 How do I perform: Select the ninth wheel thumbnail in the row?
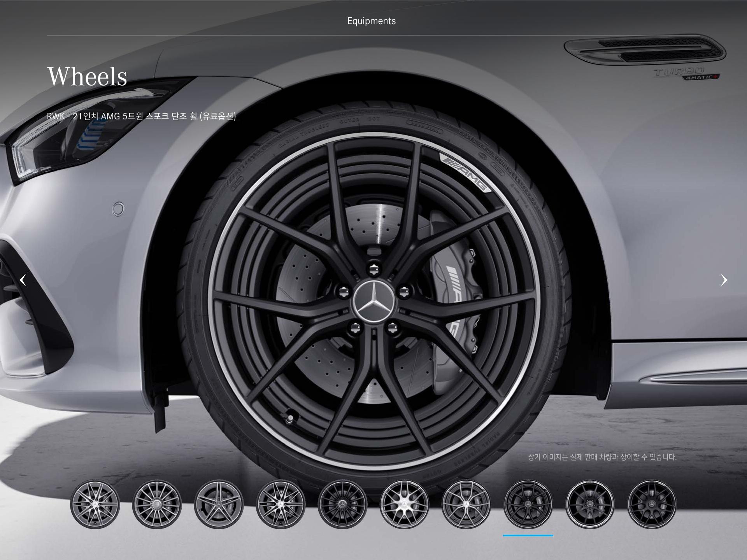point(590,504)
